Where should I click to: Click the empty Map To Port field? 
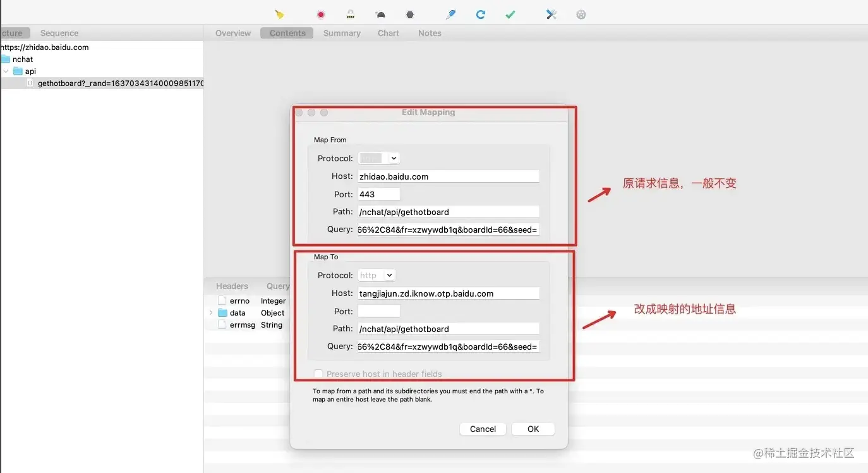(x=379, y=311)
